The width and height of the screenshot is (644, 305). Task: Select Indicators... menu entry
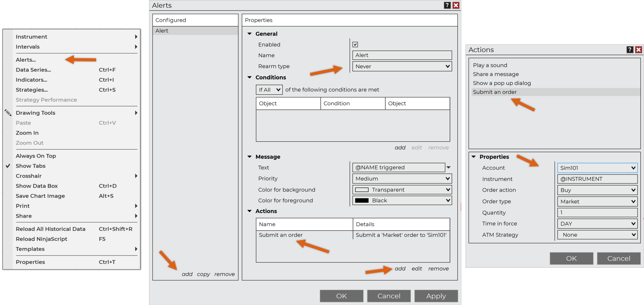[32, 80]
